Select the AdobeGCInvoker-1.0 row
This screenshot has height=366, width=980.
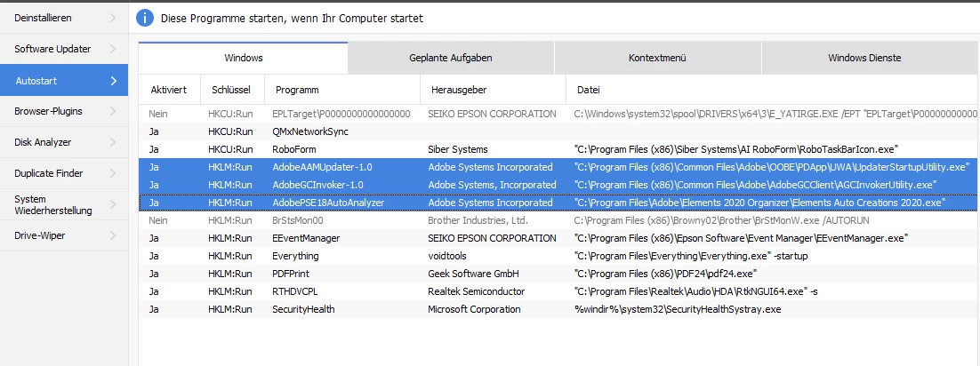click(x=558, y=185)
